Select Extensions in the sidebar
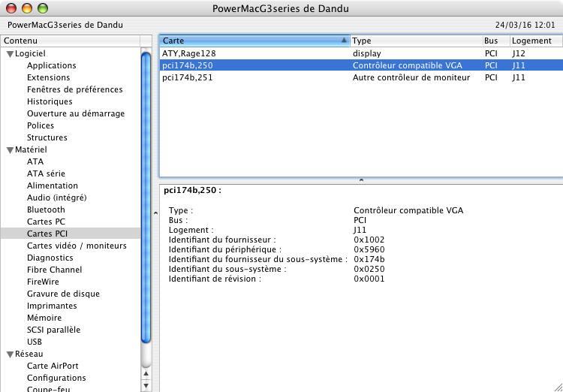563x392 pixels. (x=49, y=77)
